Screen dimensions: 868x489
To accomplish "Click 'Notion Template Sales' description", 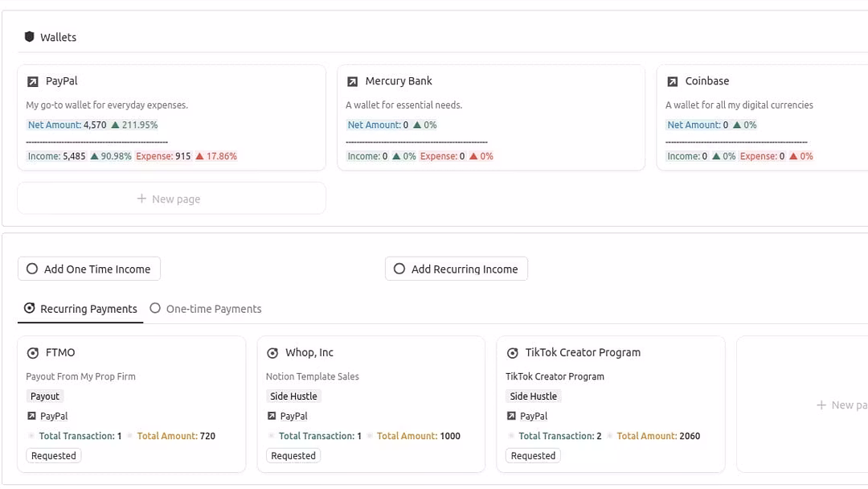I will pyautogui.click(x=312, y=376).
